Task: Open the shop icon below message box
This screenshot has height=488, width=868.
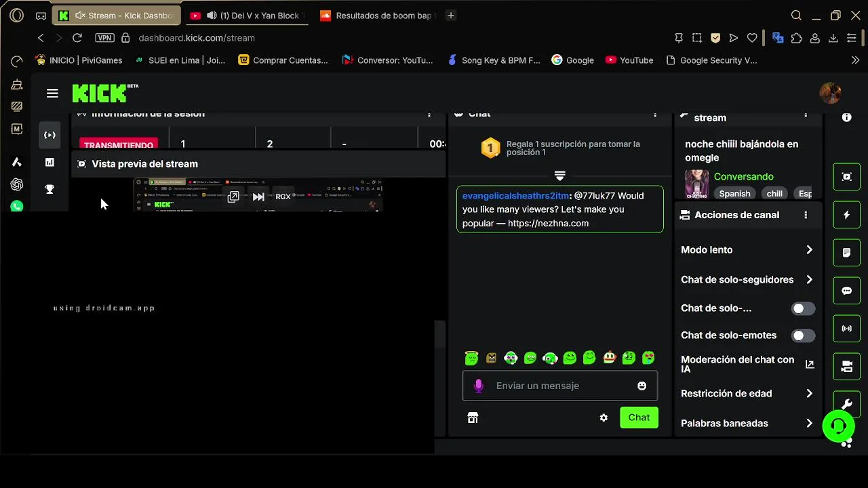Action: point(473,418)
